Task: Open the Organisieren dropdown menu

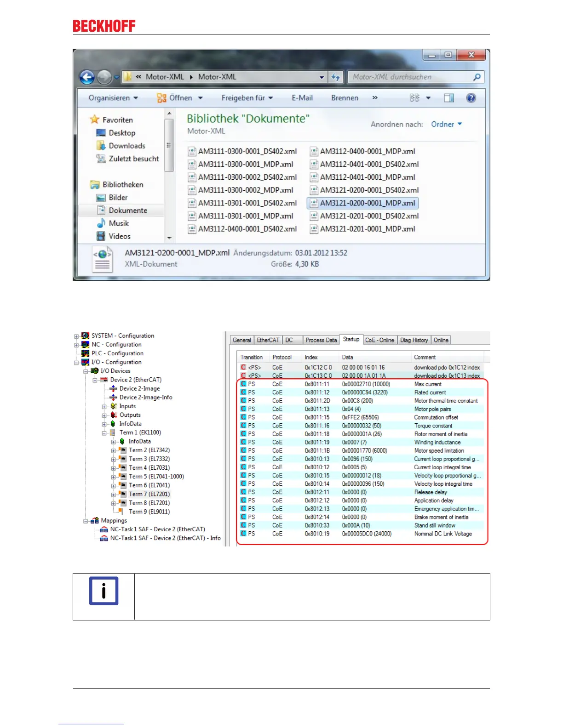Action: [x=113, y=98]
